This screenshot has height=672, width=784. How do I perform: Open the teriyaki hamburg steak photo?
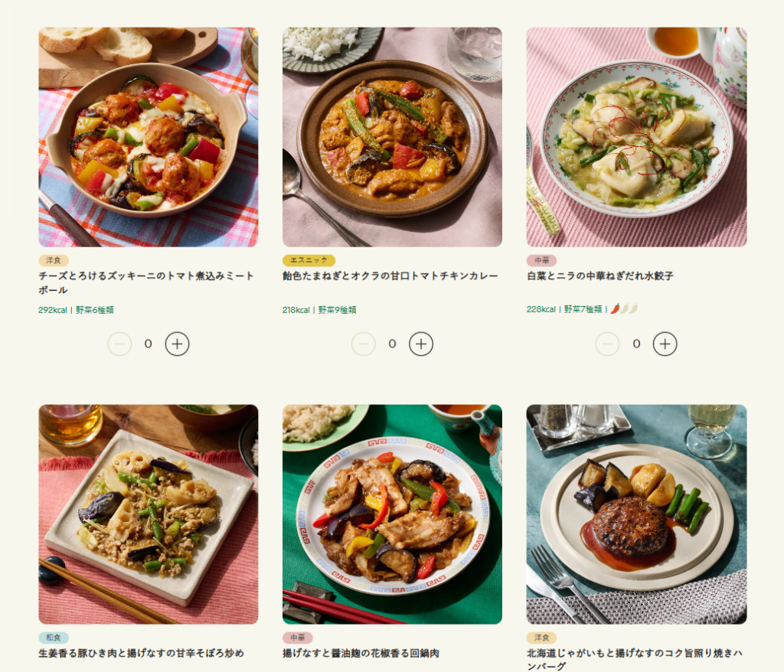[x=636, y=514]
